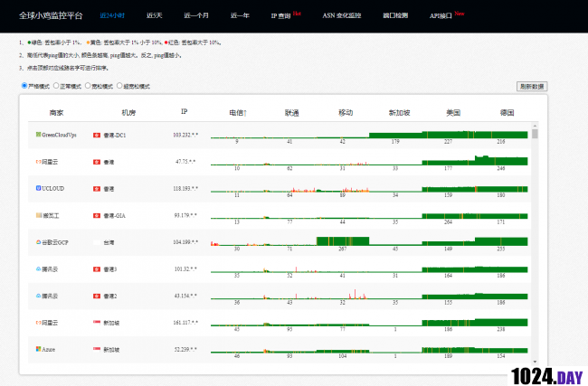588x386 pixels.
Task: Click the GreenCloudVps provider logo icon
Action: click(x=38, y=135)
